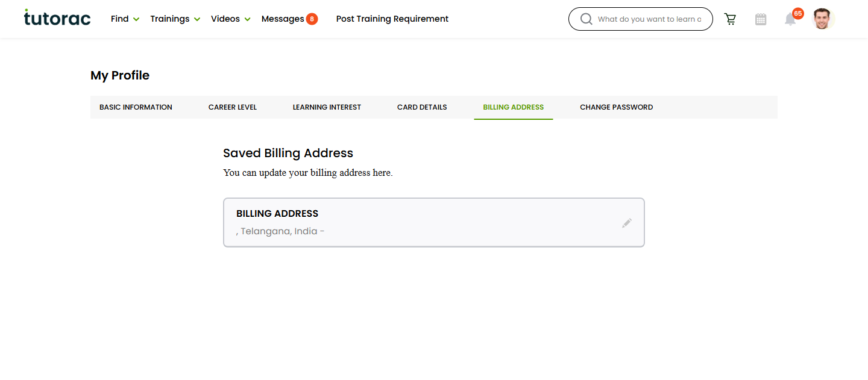
Task: Open Messages in the navigation bar
Action: pos(283,19)
